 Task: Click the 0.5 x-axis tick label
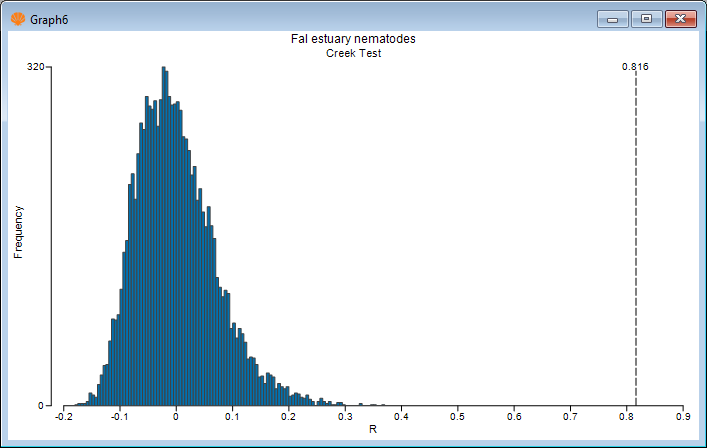458,416
